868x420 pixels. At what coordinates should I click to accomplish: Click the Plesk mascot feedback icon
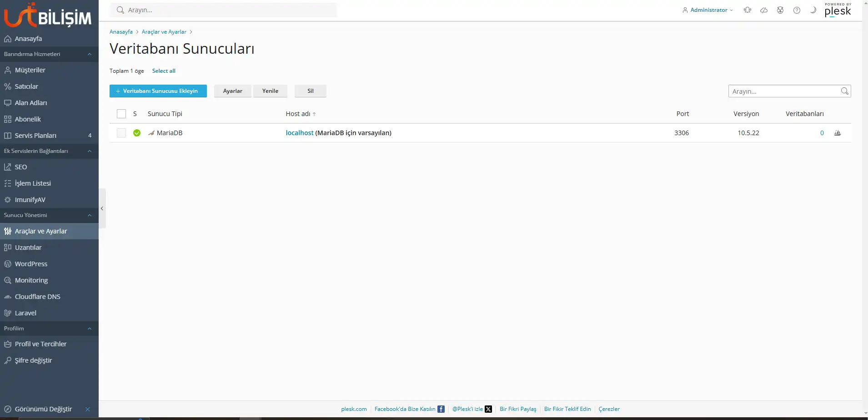[780, 10]
